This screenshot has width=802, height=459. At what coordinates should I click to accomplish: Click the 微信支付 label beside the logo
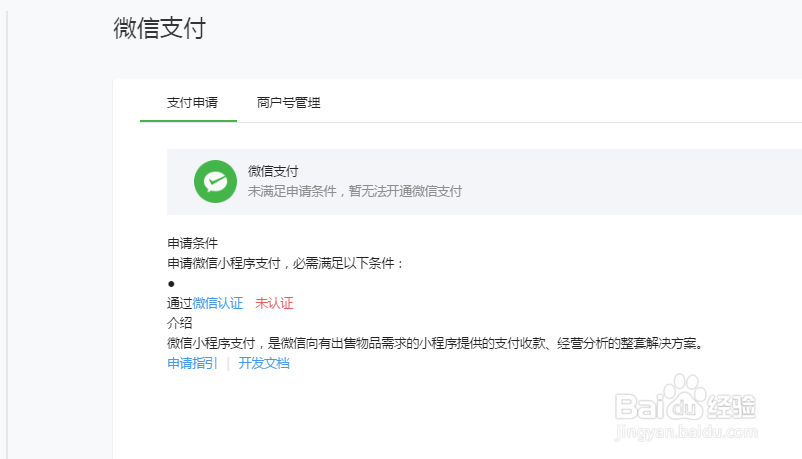273,171
